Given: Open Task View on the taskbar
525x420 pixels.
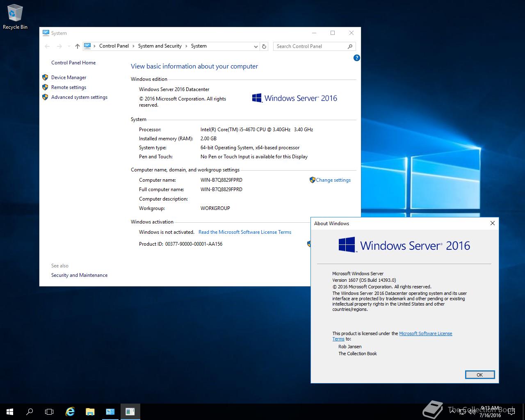Looking at the screenshot, I should pos(49,411).
